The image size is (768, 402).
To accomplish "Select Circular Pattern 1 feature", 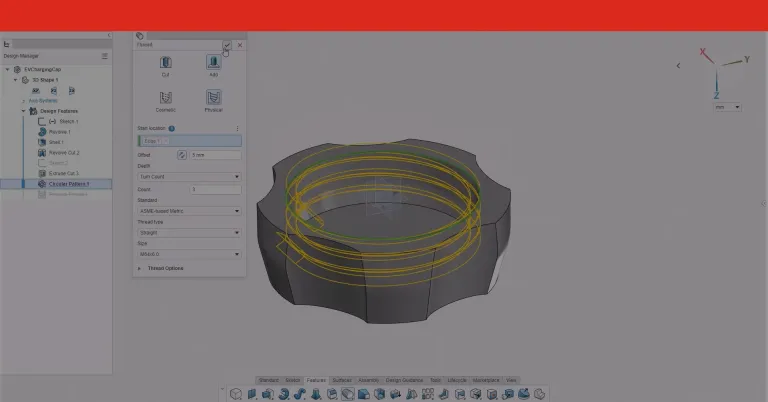I will tap(69, 184).
